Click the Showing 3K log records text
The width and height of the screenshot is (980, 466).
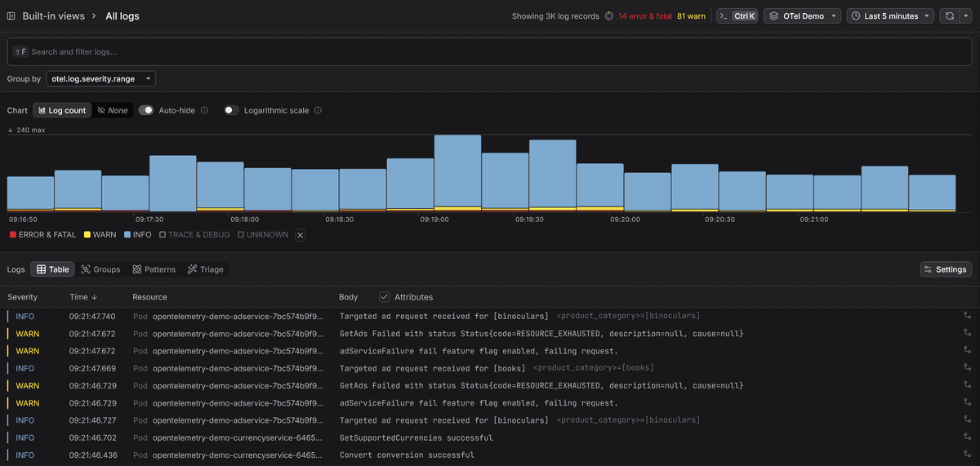click(555, 16)
